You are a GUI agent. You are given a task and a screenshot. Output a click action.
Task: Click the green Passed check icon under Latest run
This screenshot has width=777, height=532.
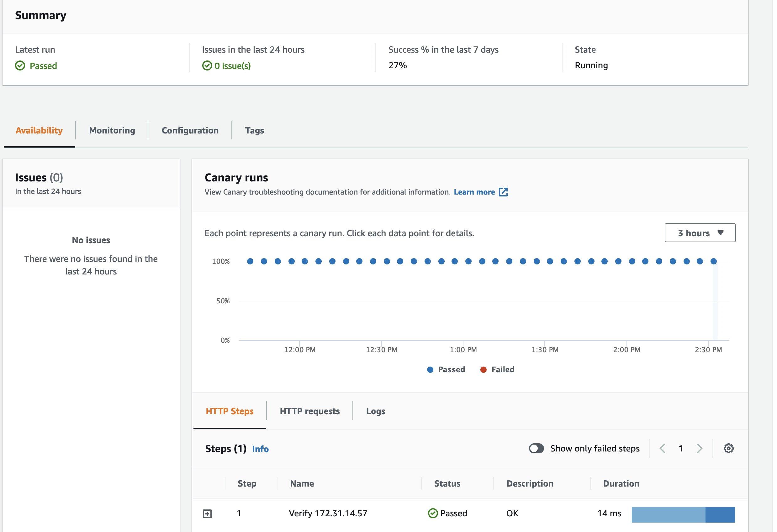tap(20, 65)
